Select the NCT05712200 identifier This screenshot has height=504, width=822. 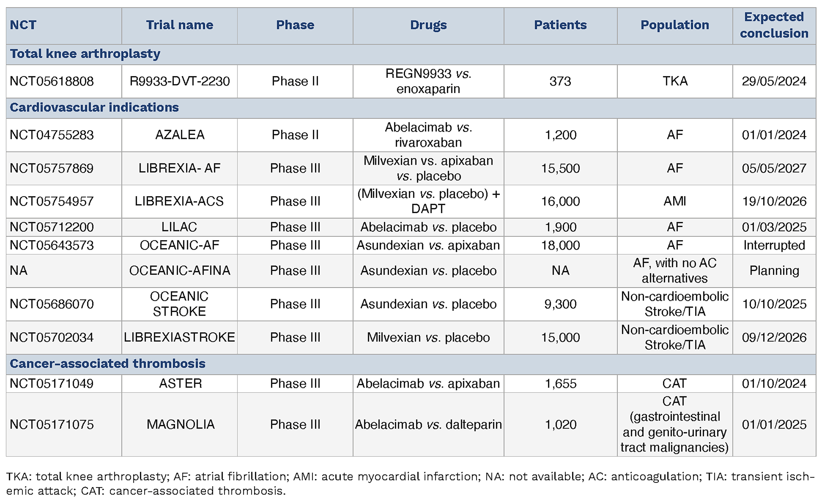[x=52, y=227]
